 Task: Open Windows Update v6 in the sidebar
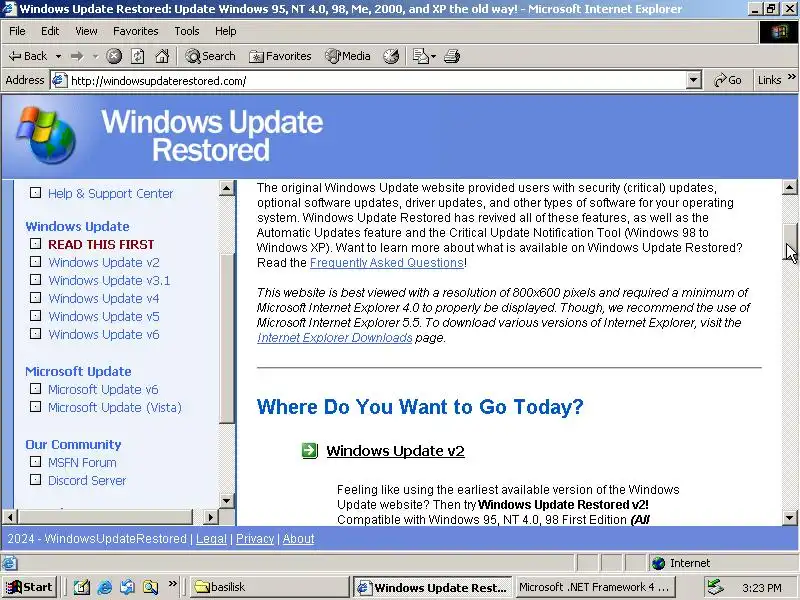[104, 334]
